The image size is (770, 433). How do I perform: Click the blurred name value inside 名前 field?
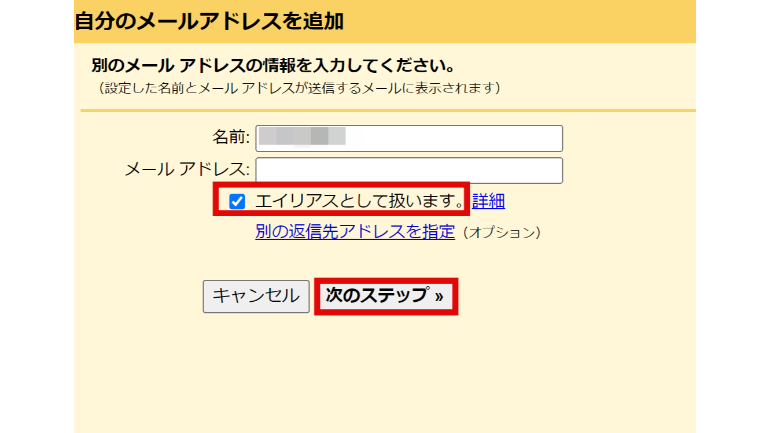301,138
